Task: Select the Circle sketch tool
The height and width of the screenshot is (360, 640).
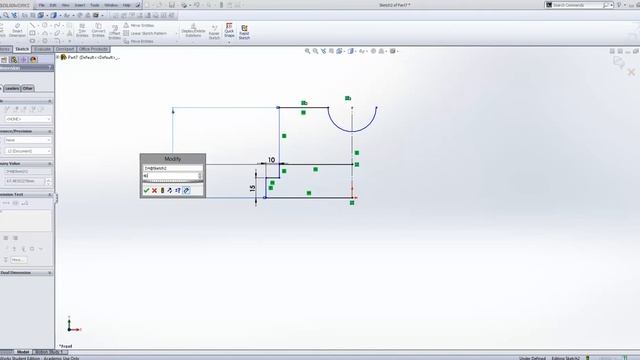Action: coord(45,25)
